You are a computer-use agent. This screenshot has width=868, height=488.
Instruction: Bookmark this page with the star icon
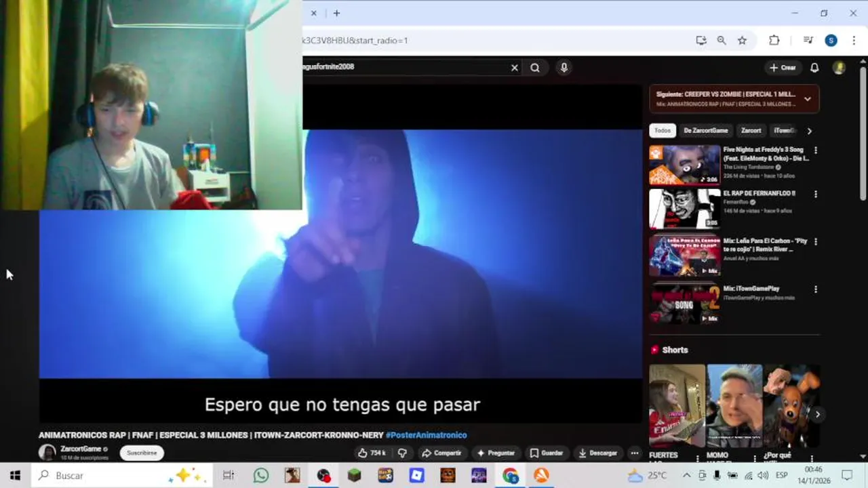tap(742, 41)
